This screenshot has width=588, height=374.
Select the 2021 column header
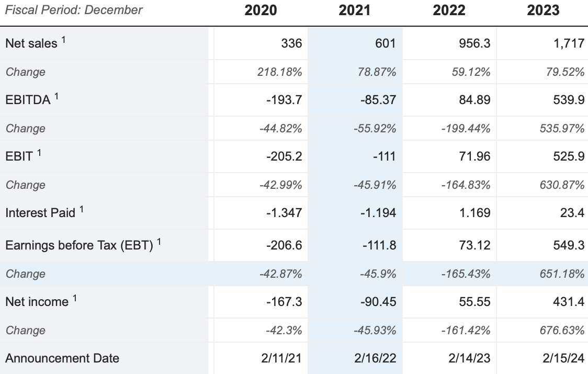(355, 10)
